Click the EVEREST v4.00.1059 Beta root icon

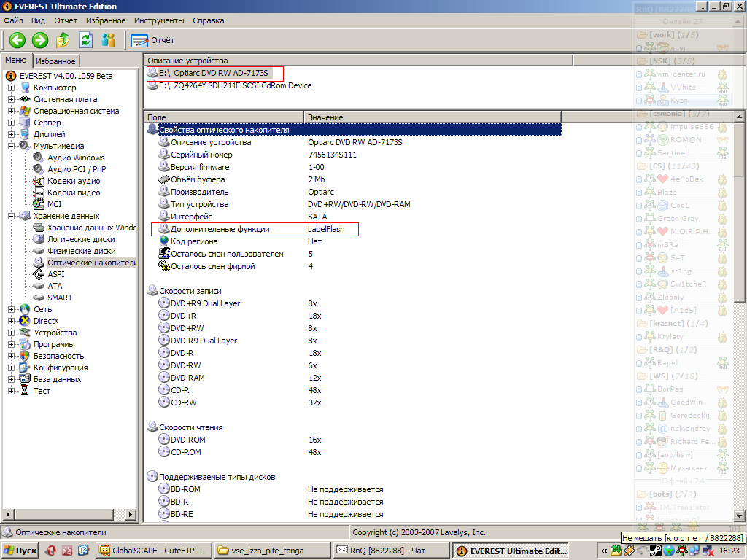[x=10, y=76]
